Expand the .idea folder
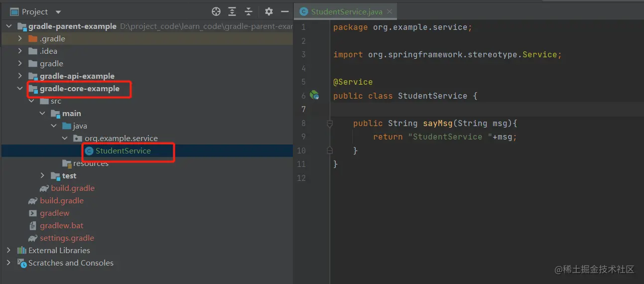The height and width of the screenshot is (284, 644). click(x=20, y=51)
